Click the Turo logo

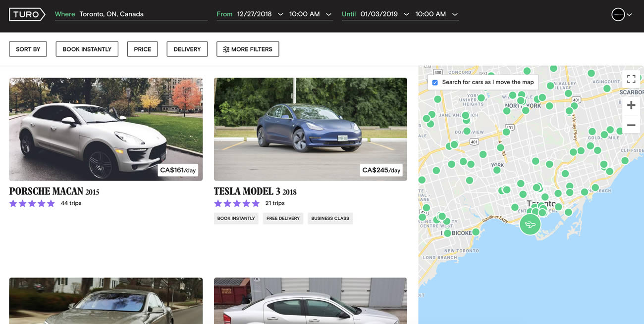tap(27, 14)
